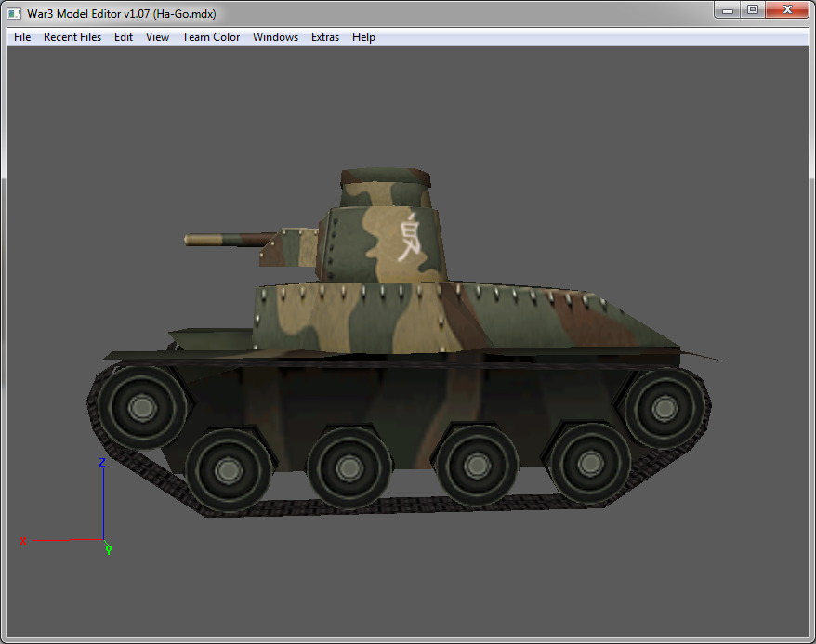Viewport: 816px width, 644px height.
Task: Expand the Team Color menu
Action: coord(211,37)
